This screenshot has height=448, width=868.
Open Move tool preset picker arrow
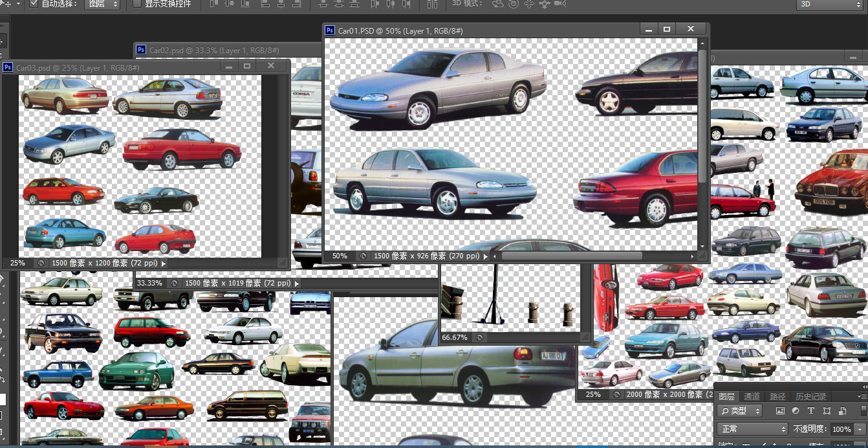(18, 4)
